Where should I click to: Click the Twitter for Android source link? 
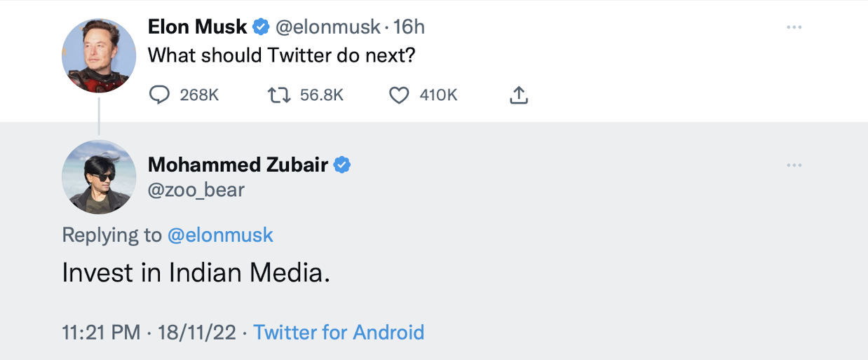339,331
